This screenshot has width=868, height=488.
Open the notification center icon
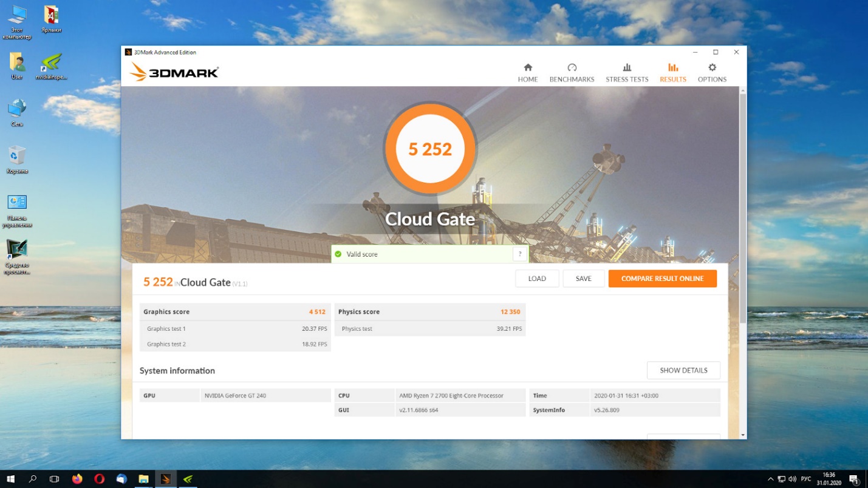(853, 479)
